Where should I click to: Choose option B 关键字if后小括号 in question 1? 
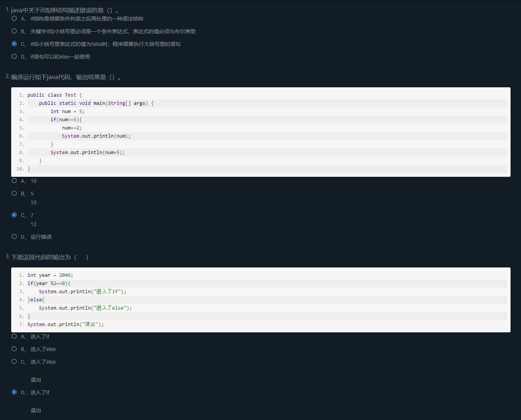pyautogui.click(x=14, y=31)
